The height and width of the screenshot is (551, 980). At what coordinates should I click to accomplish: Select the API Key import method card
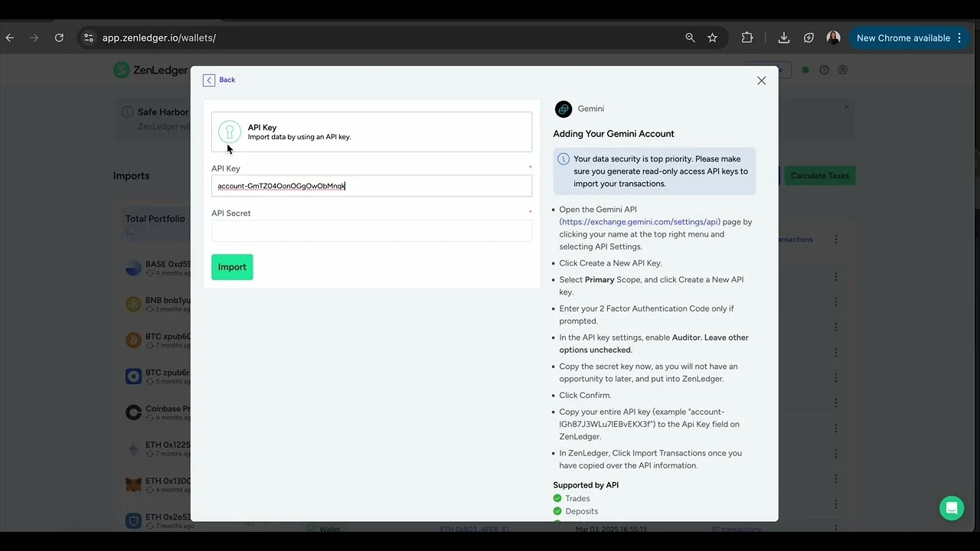coord(371,132)
